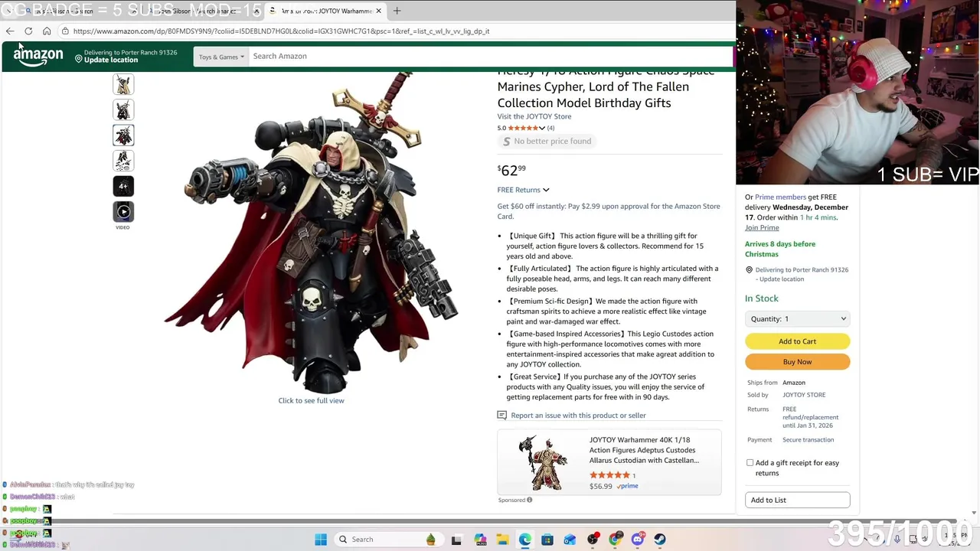Open the JOYTOY STORE seller link

click(x=804, y=395)
